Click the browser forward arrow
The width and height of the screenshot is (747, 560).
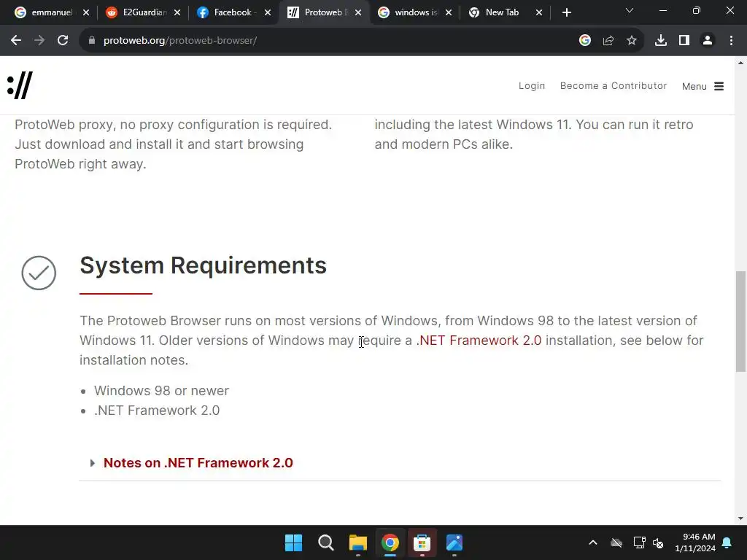coord(39,41)
